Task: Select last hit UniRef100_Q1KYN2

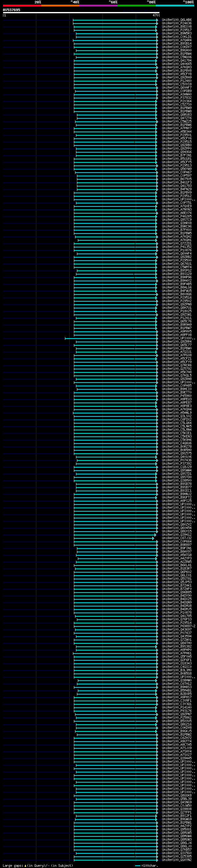Action: (177, 860)
